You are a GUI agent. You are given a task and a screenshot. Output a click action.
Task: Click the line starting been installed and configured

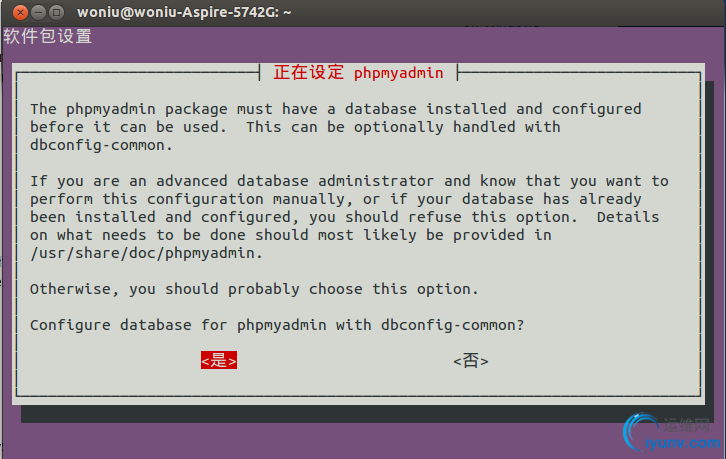(x=344, y=217)
